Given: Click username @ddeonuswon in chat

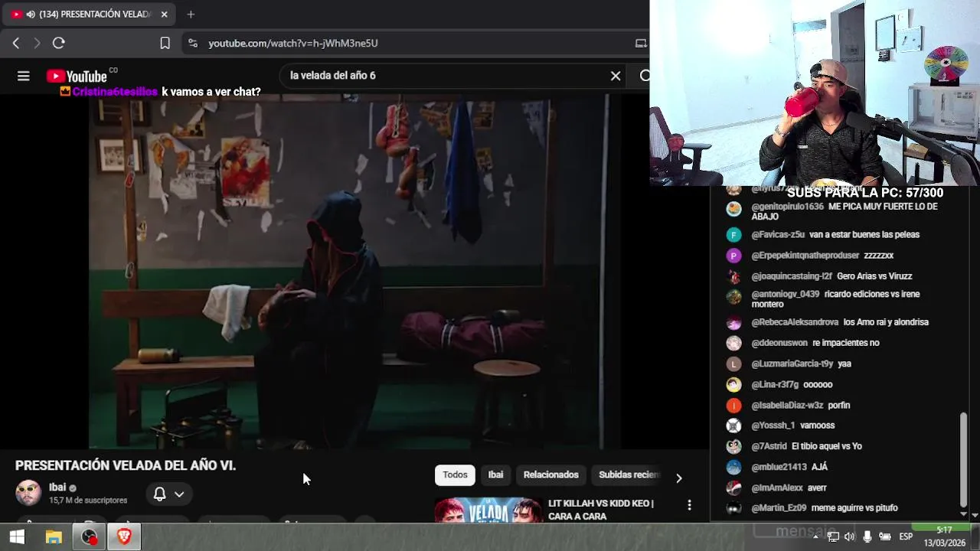Looking at the screenshot, I should point(779,343).
